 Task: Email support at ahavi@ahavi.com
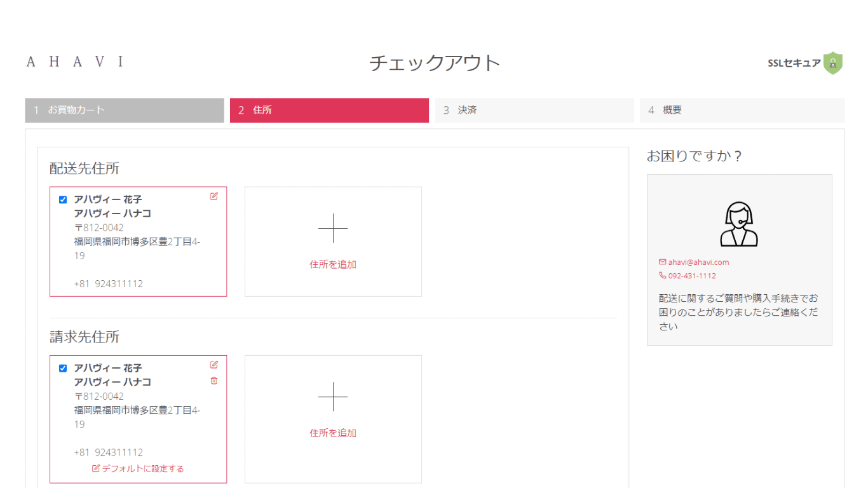coord(694,262)
